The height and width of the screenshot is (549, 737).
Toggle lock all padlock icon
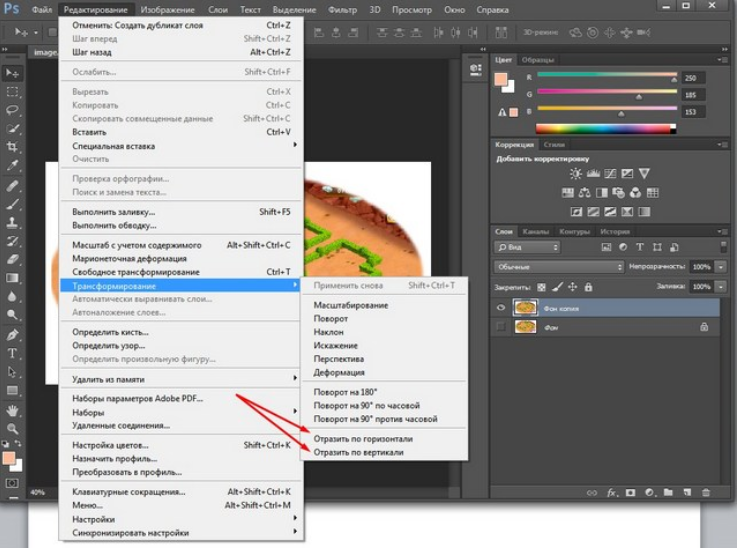pyautogui.click(x=588, y=287)
